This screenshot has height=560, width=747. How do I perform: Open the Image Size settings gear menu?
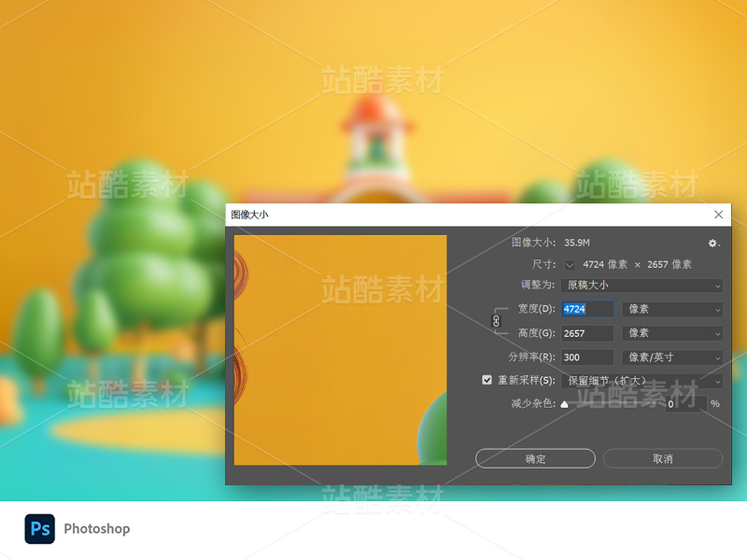pyautogui.click(x=712, y=243)
